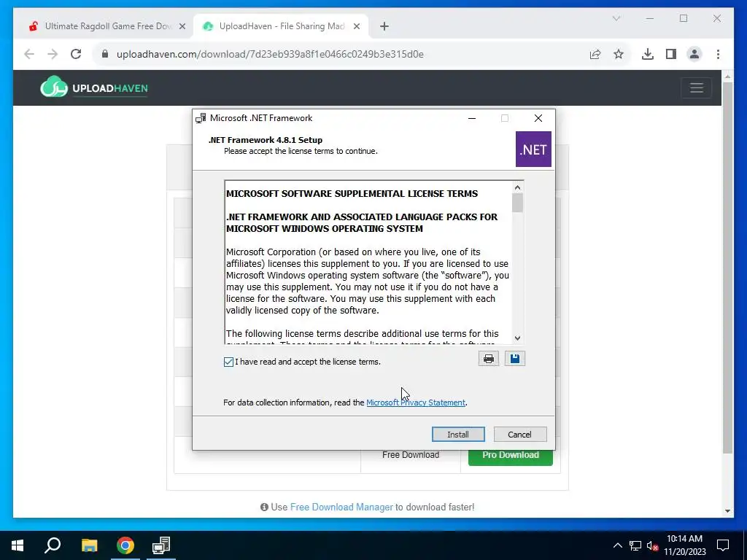Screen dimensions: 747x560
Task: Uncheck 'I have read and accept the license terms'
Action: tap(228, 362)
